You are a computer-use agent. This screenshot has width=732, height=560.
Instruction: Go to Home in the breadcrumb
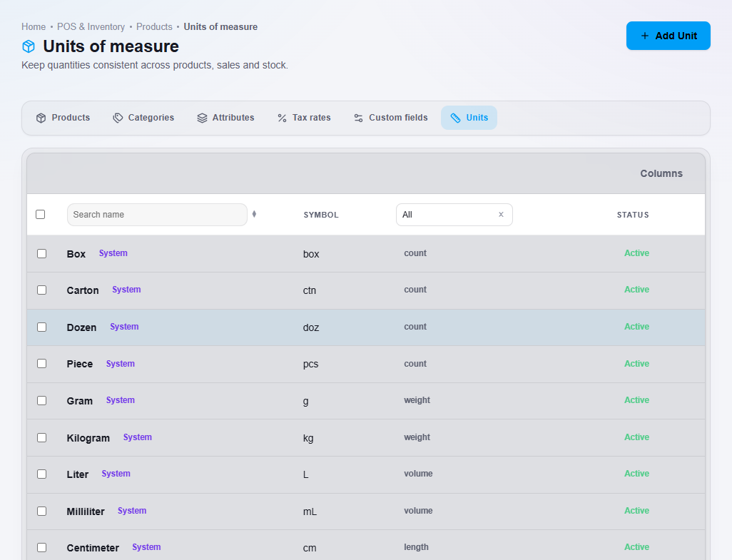click(x=34, y=27)
